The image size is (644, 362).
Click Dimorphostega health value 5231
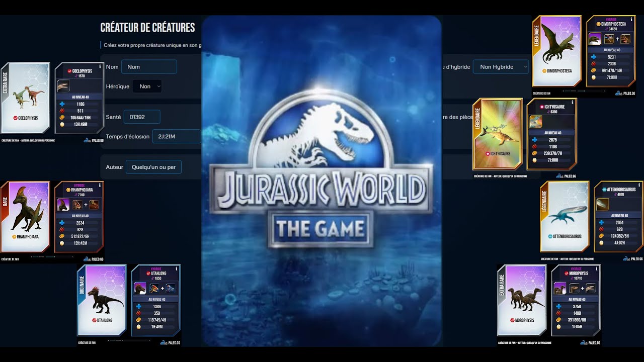click(x=612, y=57)
